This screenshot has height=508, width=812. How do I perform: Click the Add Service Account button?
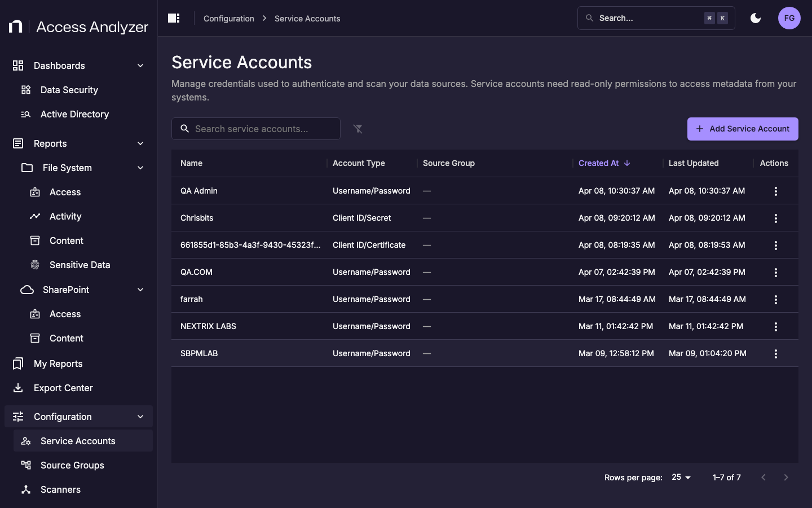click(743, 129)
